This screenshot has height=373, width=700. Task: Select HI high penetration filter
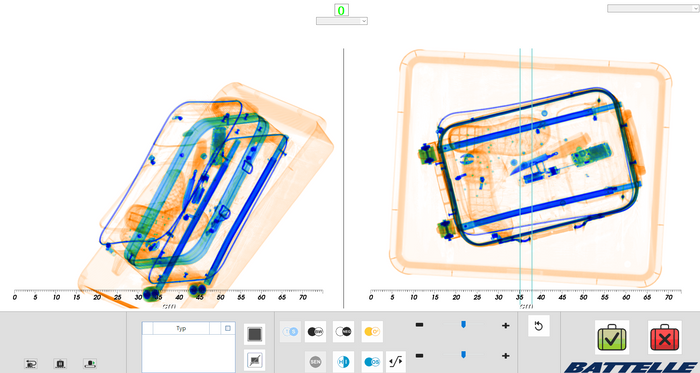(343, 361)
